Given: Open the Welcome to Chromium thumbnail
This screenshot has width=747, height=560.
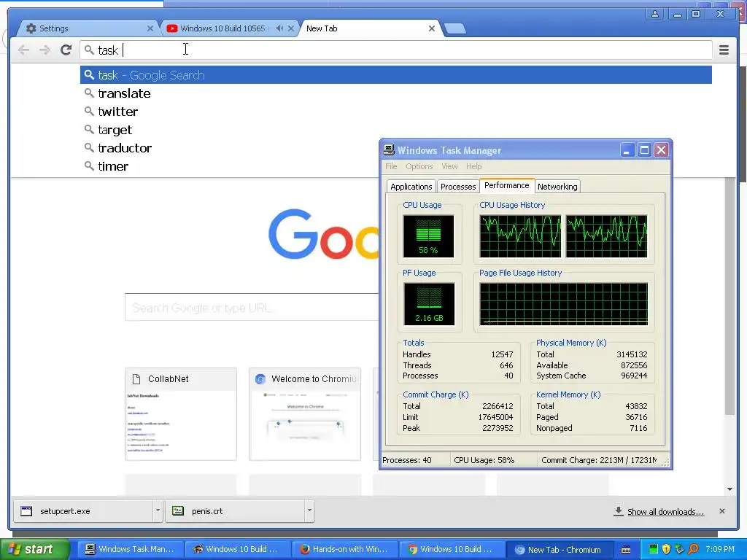Looking at the screenshot, I should 305,414.
